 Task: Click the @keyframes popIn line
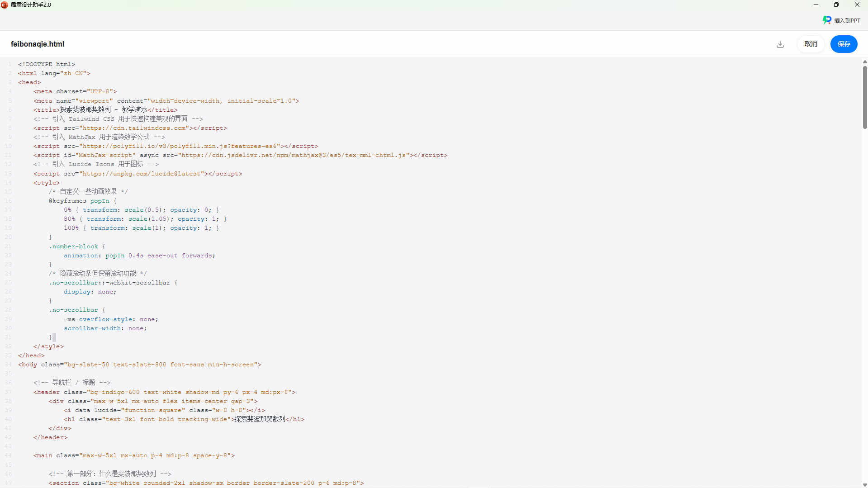coord(83,201)
